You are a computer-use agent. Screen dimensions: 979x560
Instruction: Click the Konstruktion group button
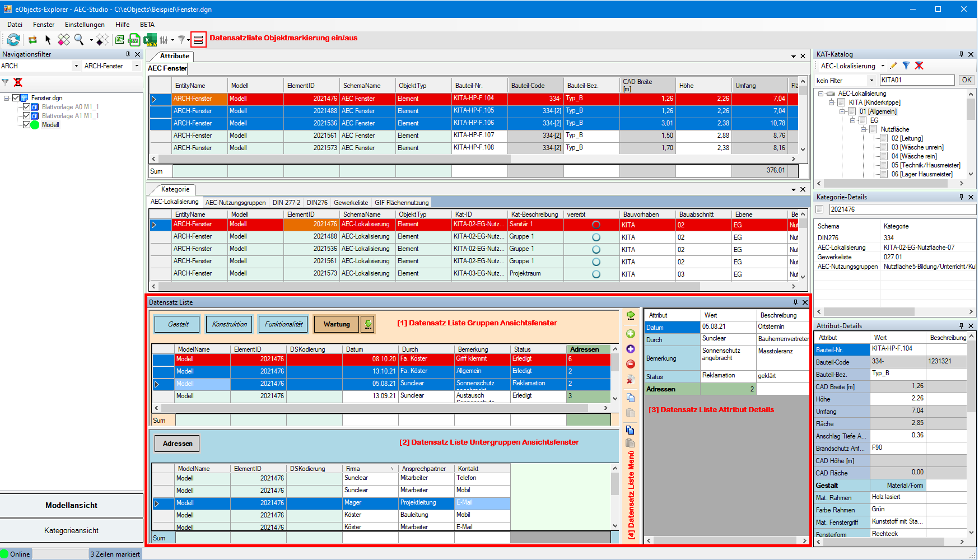(230, 324)
